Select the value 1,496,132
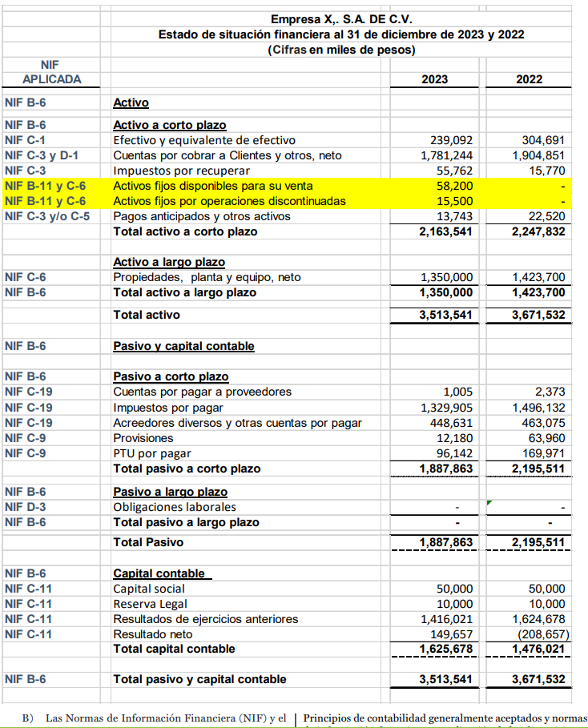 [539, 408]
